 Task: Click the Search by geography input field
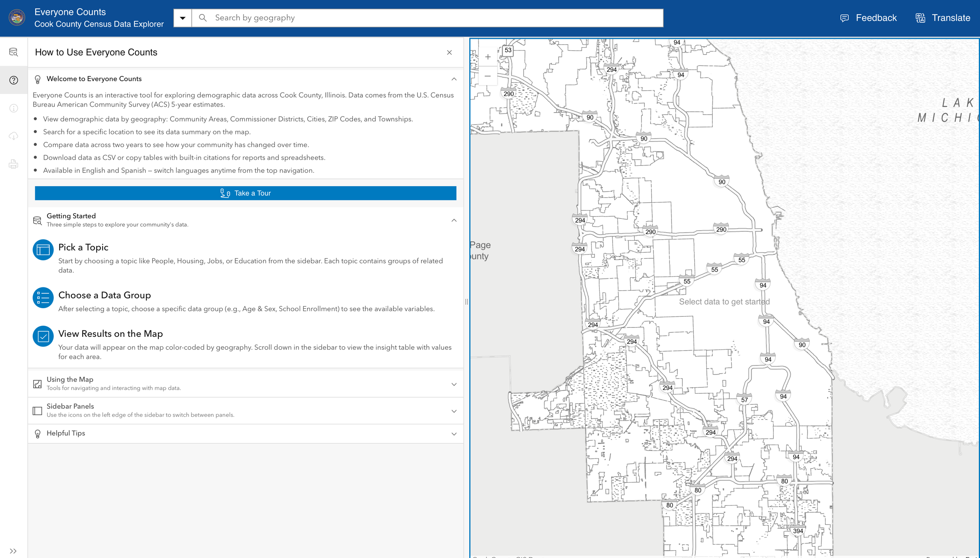(x=353, y=18)
